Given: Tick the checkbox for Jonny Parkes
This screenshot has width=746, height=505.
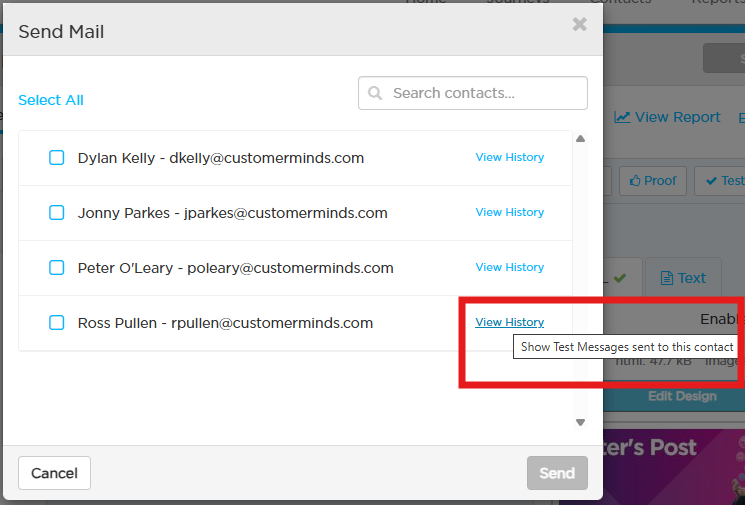Looking at the screenshot, I should tap(57, 213).
